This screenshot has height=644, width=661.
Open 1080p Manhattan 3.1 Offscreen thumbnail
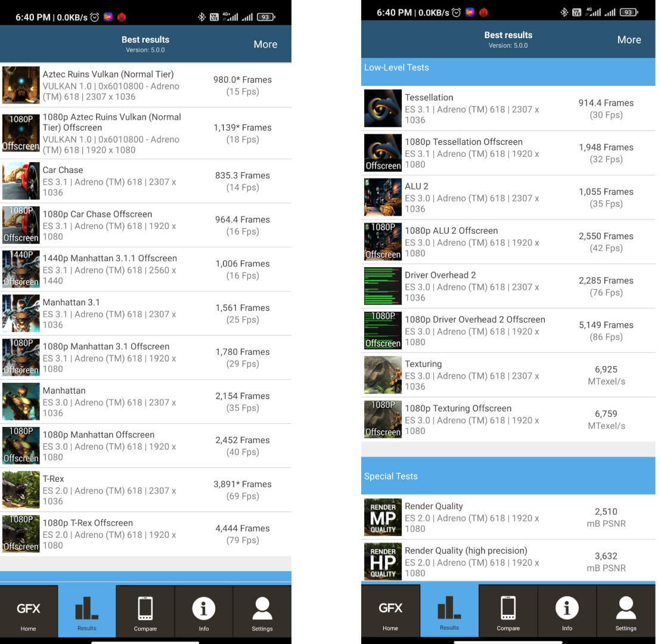point(21,357)
